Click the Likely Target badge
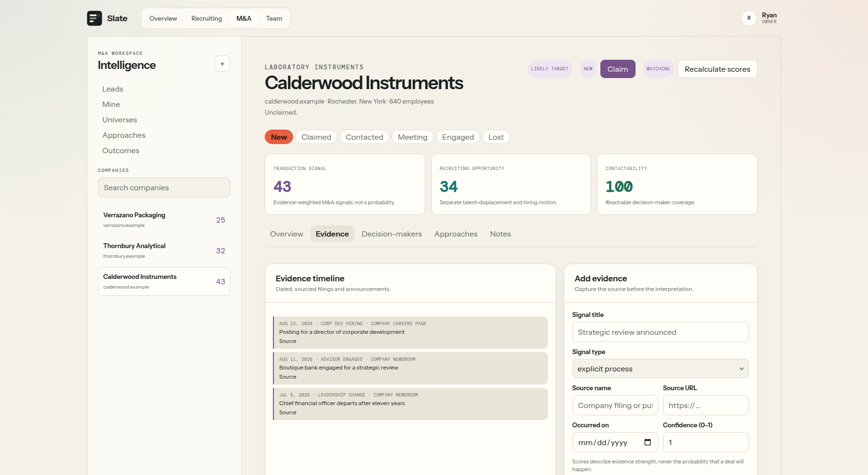The image size is (868, 475). [550, 69]
